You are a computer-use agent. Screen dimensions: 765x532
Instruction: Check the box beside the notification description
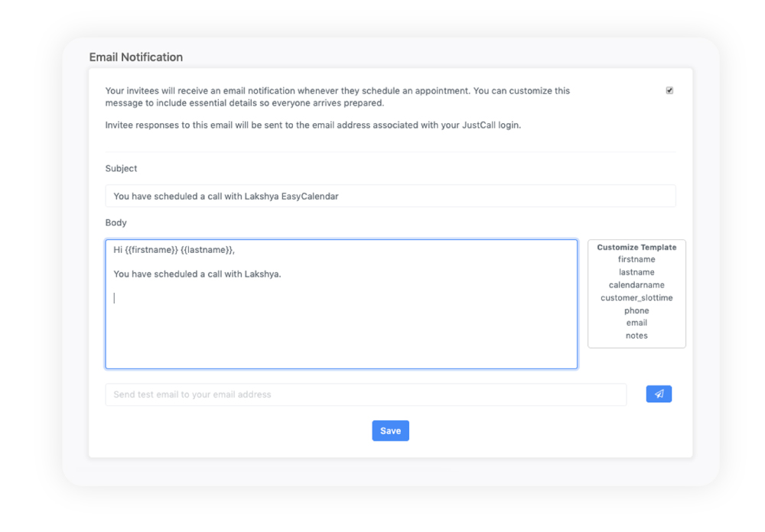(669, 90)
